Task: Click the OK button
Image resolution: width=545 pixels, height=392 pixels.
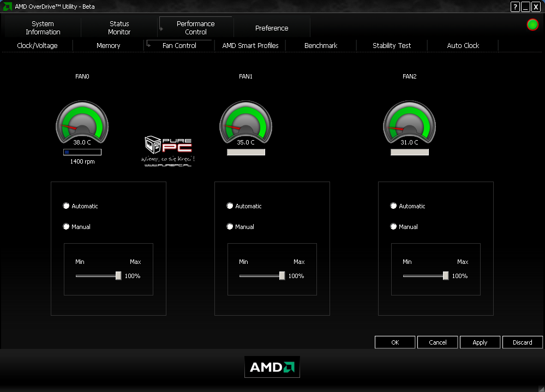Action: 395,342
